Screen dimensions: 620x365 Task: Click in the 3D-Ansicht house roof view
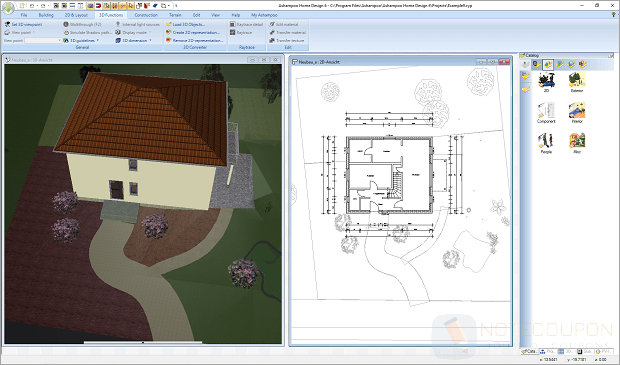click(144, 119)
